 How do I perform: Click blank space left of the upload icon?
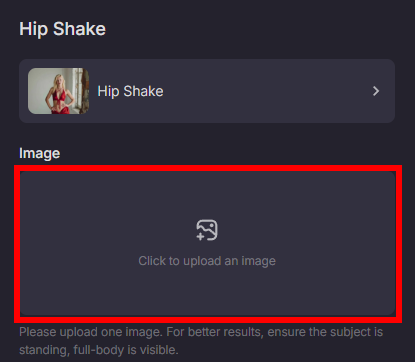tap(107, 230)
